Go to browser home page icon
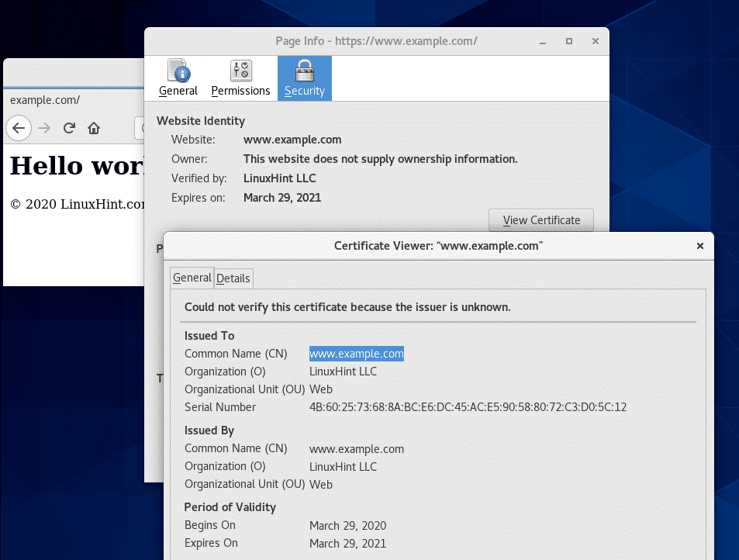 pos(94,128)
